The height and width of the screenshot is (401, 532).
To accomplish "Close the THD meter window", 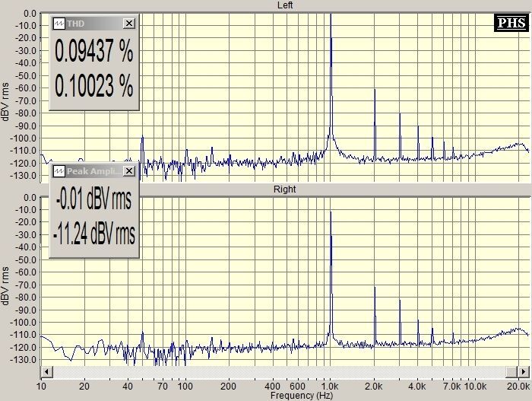I will pyautogui.click(x=129, y=24).
